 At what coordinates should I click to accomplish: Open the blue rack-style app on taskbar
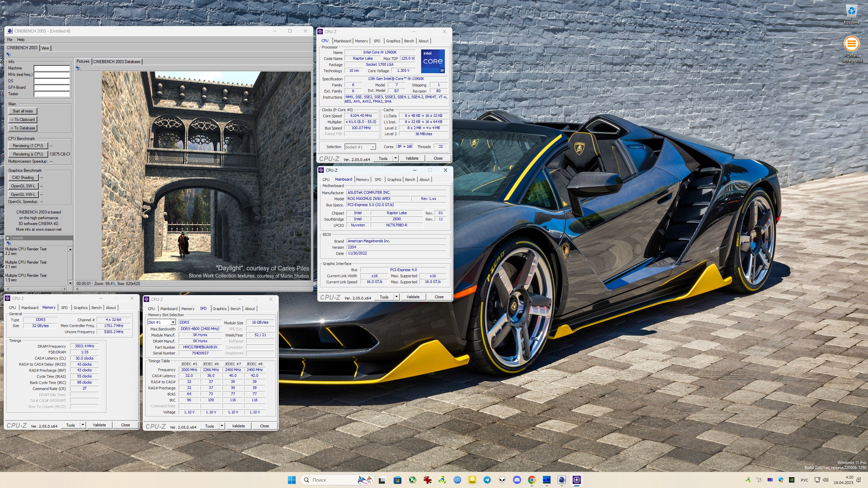coord(547,480)
